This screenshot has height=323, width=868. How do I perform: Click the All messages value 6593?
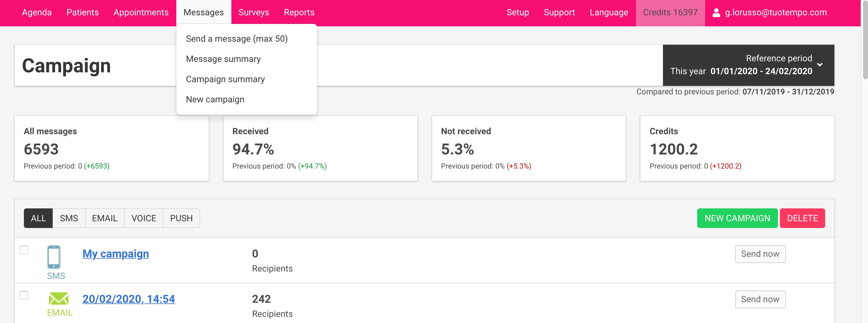click(41, 149)
